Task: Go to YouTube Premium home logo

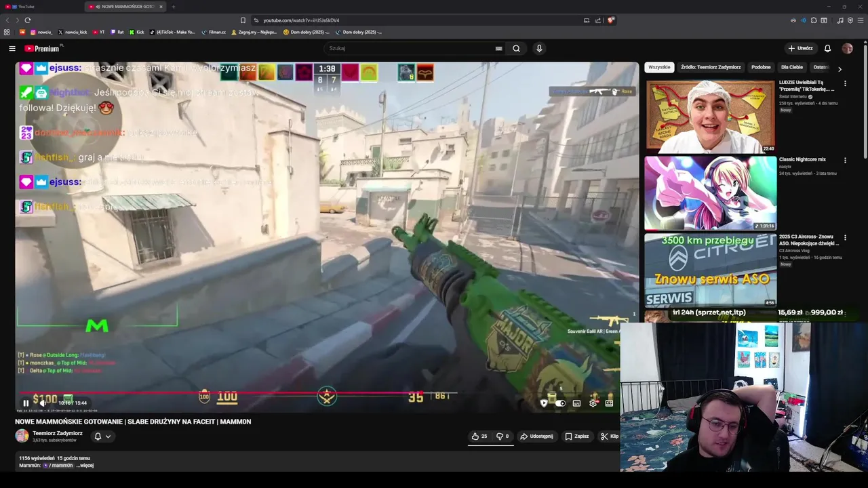Action: pos(42,49)
